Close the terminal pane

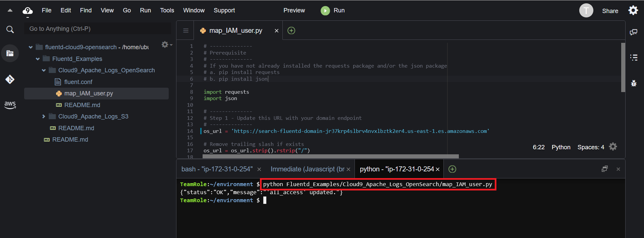(x=618, y=169)
